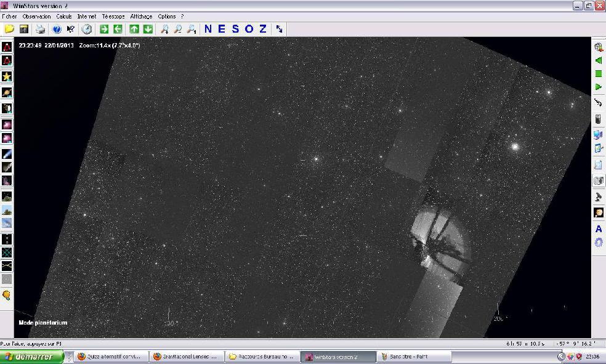Click the blue letter A labels icon
Screen dimensions: 606x364
598,229
